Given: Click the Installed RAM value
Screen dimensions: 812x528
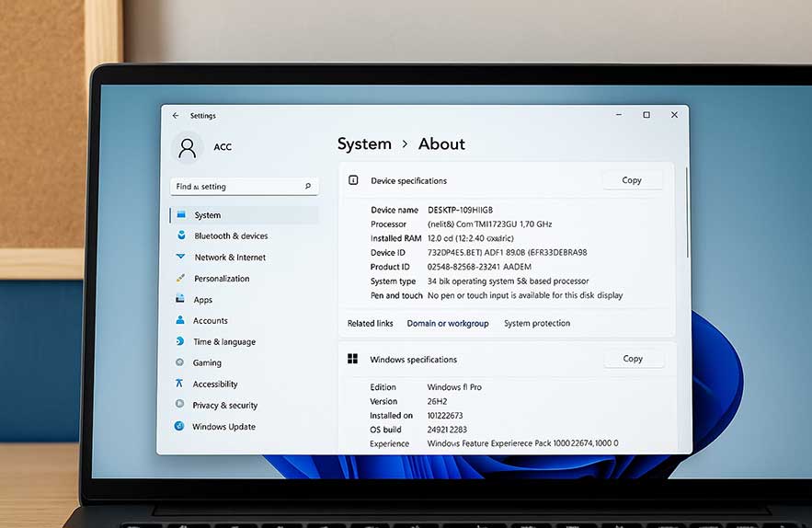Looking at the screenshot, I should pos(471,238).
